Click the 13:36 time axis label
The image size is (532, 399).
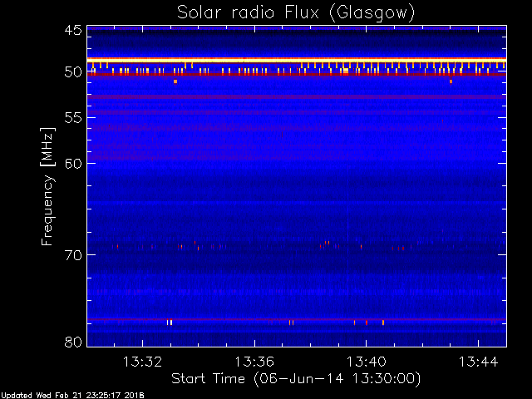(x=254, y=362)
